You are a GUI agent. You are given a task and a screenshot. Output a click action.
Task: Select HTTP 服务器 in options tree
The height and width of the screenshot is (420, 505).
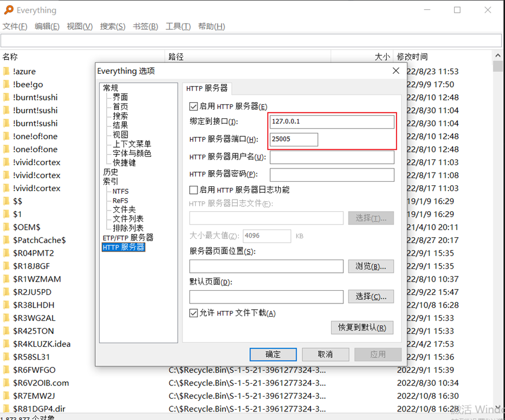pyautogui.click(x=124, y=247)
